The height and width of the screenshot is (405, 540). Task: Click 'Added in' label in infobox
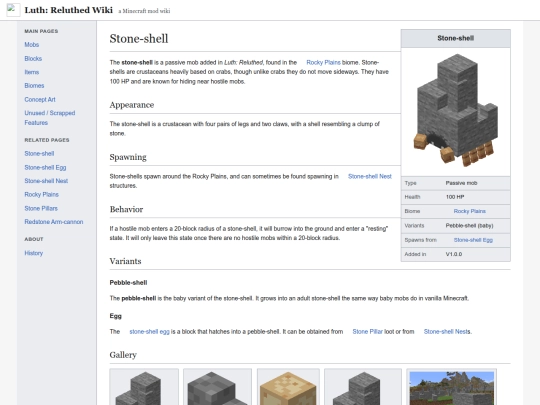coord(415,254)
